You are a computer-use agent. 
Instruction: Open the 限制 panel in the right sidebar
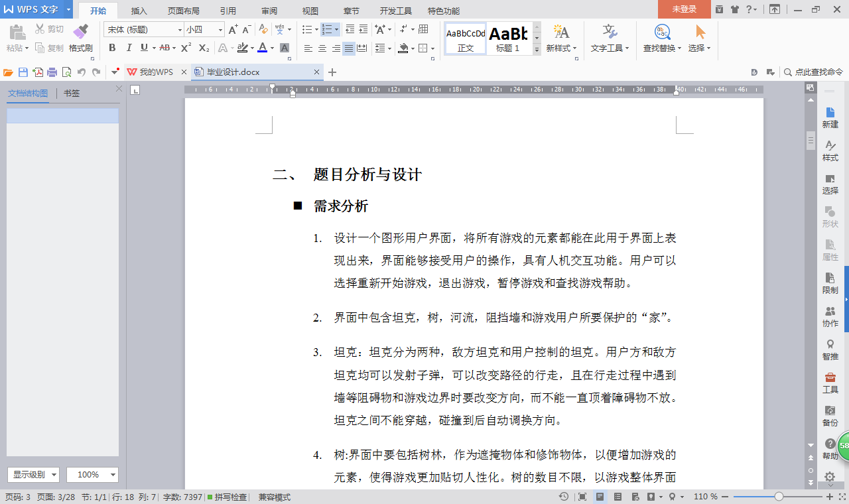[830, 284]
